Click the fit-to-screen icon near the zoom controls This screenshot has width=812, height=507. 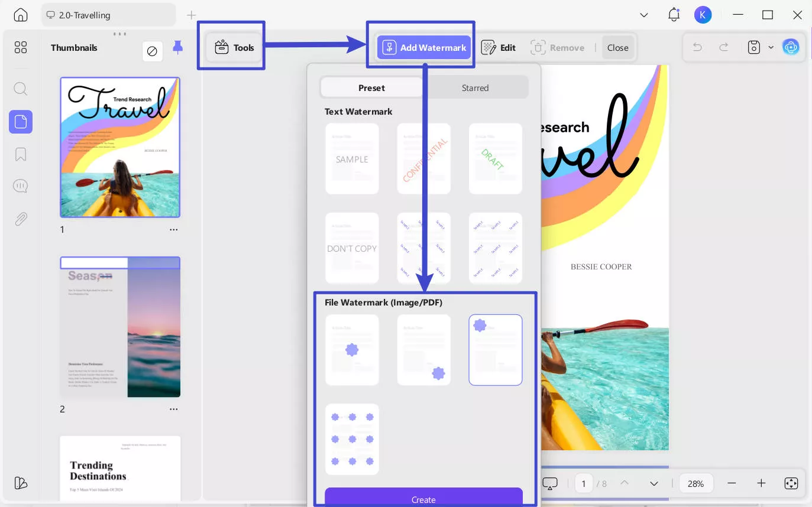coord(791,483)
